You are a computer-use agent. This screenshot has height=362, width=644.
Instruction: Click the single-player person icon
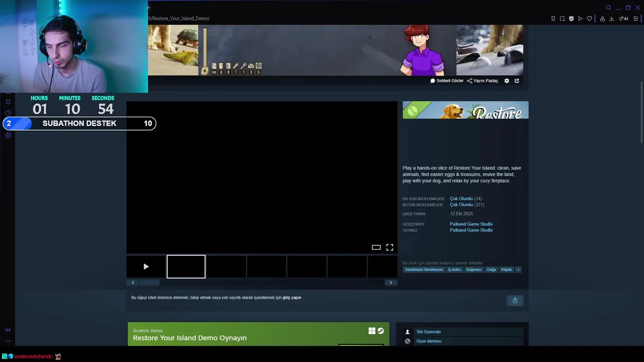408,332
